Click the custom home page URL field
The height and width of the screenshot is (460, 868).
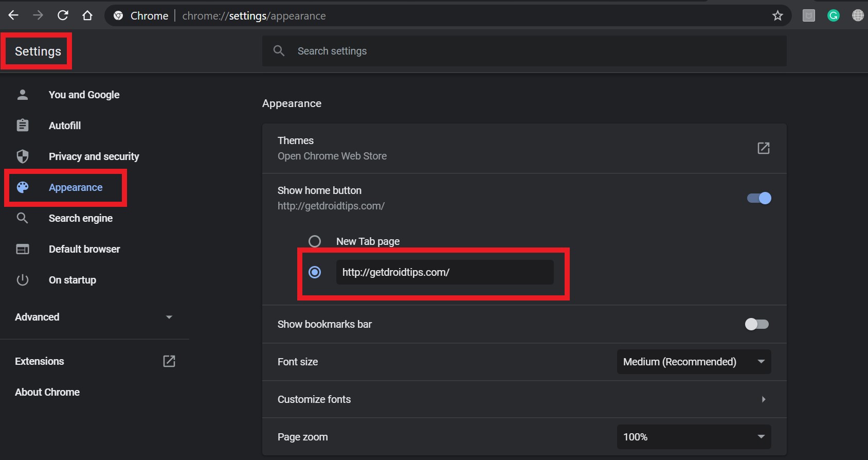(x=444, y=272)
